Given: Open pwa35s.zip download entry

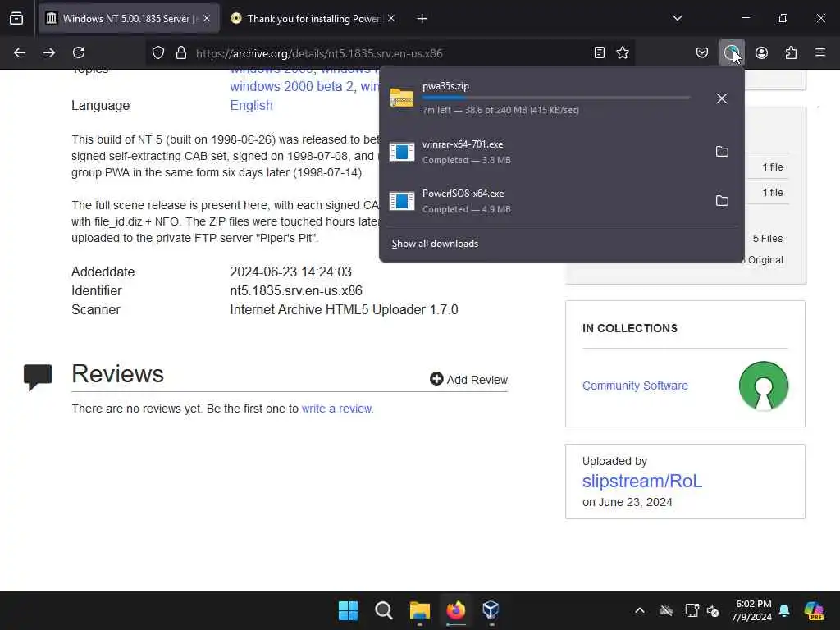Looking at the screenshot, I should tap(544, 98).
